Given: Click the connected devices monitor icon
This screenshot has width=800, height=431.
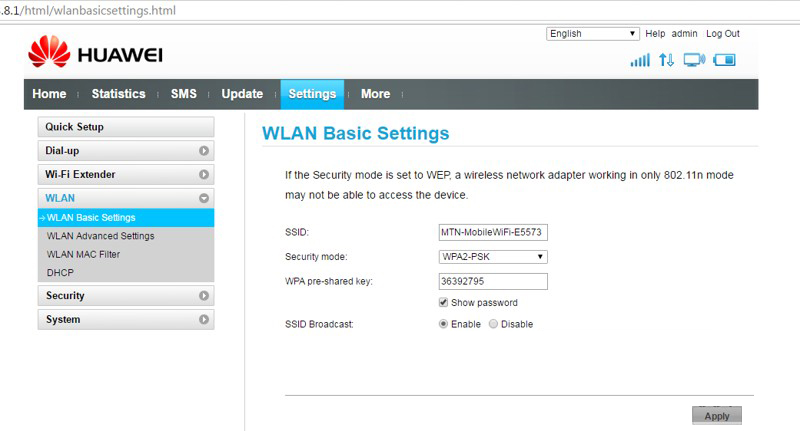Looking at the screenshot, I should (x=694, y=60).
